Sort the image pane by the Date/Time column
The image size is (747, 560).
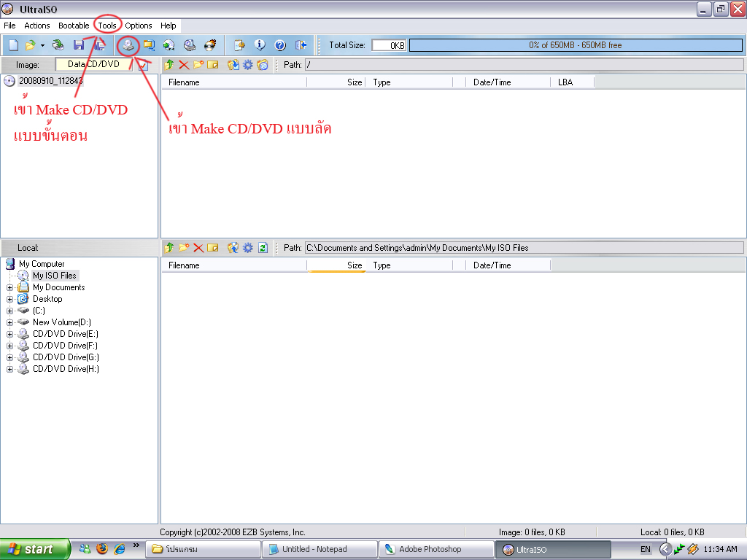click(x=508, y=82)
